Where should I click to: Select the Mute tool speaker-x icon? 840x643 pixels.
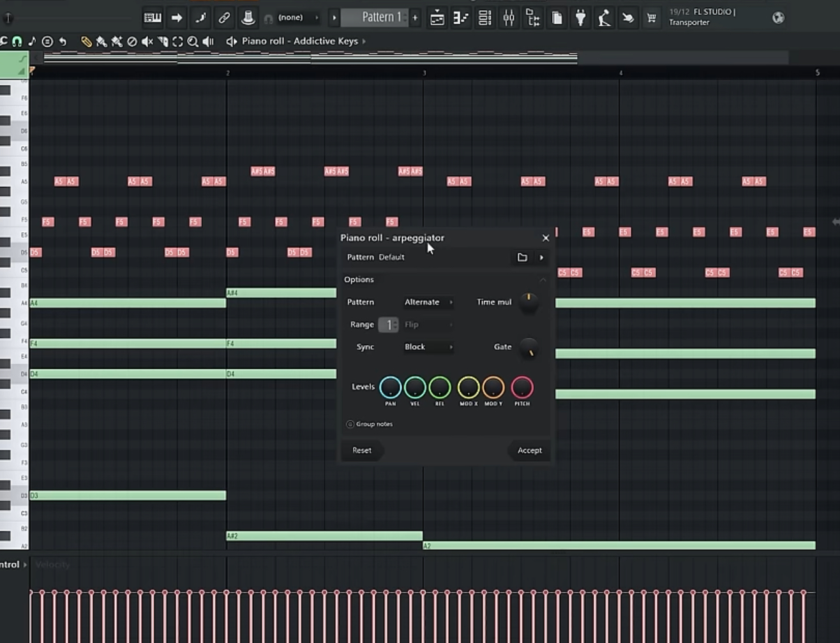click(147, 41)
